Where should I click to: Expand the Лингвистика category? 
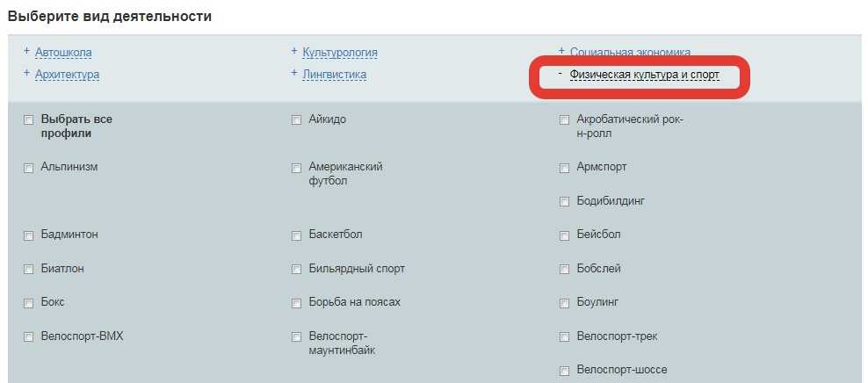tap(334, 75)
